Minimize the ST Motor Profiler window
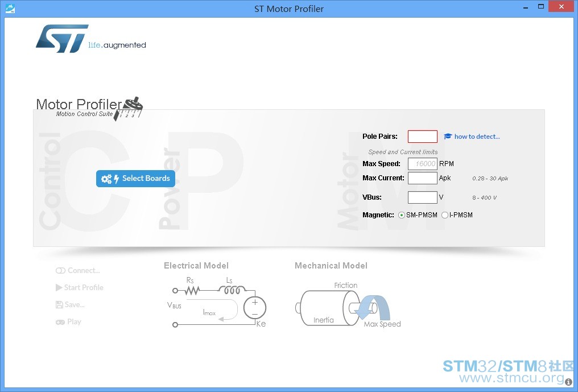This screenshot has width=578, height=392. click(x=526, y=7)
